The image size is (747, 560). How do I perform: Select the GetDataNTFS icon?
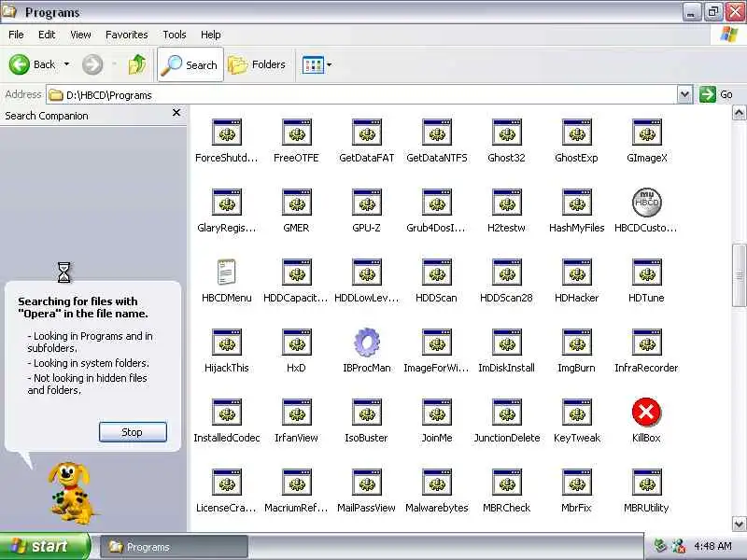coord(437,132)
